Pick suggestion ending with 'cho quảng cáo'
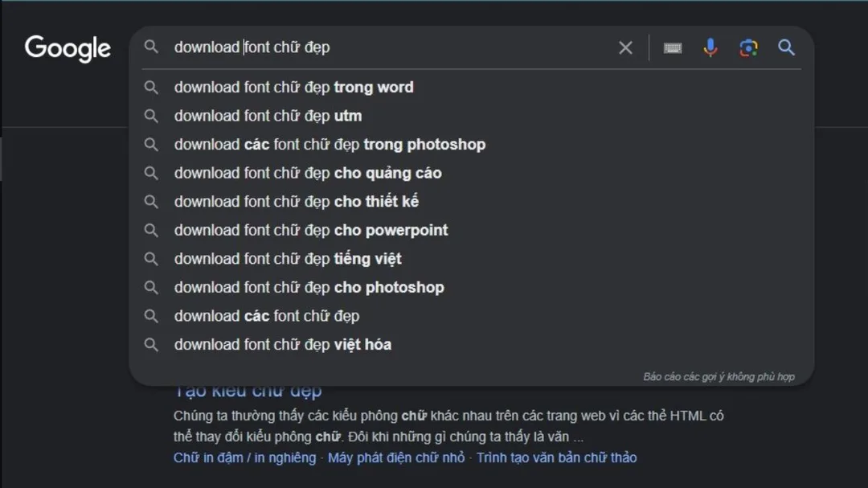The width and height of the screenshot is (868, 488). [307, 173]
